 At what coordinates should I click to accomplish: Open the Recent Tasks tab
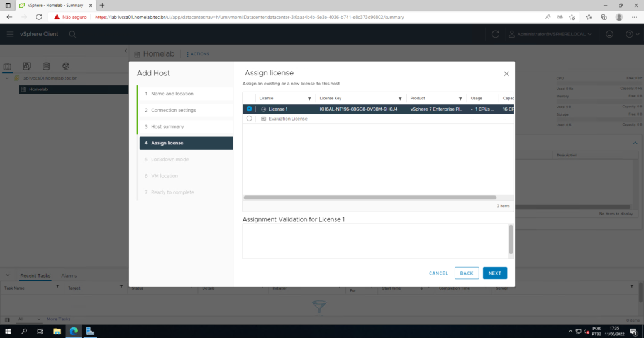(35, 276)
